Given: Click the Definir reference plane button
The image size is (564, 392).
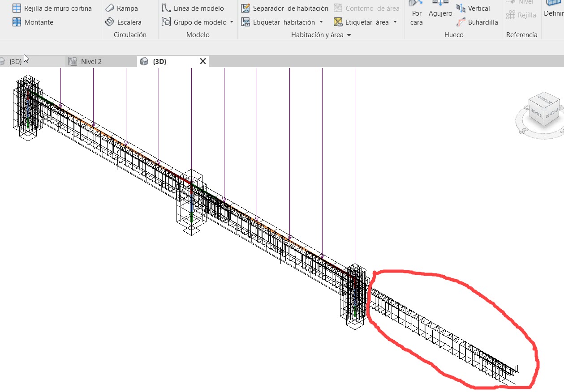Looking at the screenshot, I should 555,11.
